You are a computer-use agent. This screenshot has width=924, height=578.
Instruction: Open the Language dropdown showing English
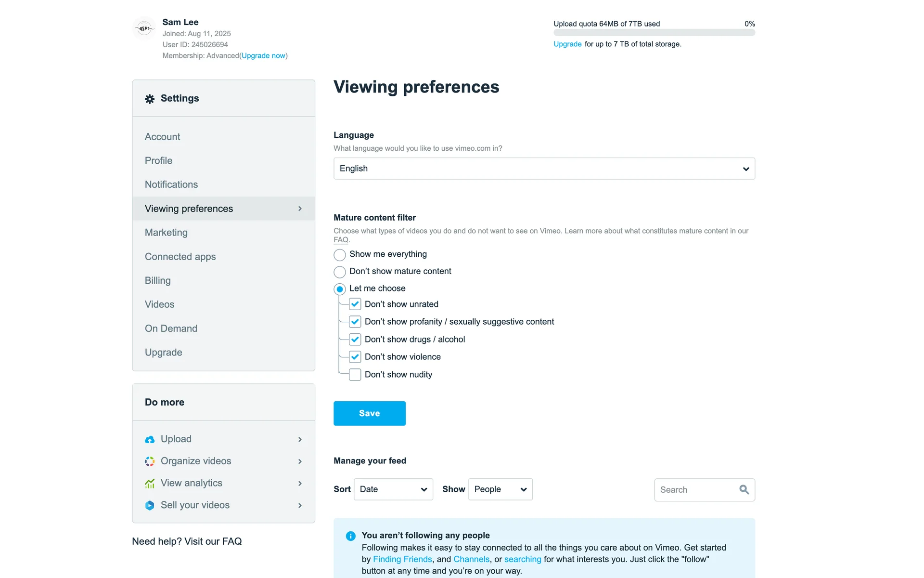[x=544, y=169]
